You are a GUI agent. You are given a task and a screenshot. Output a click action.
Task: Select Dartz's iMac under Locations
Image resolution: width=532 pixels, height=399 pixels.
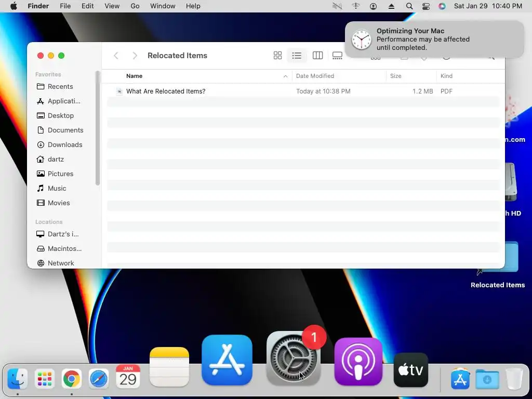pos(57,234)
